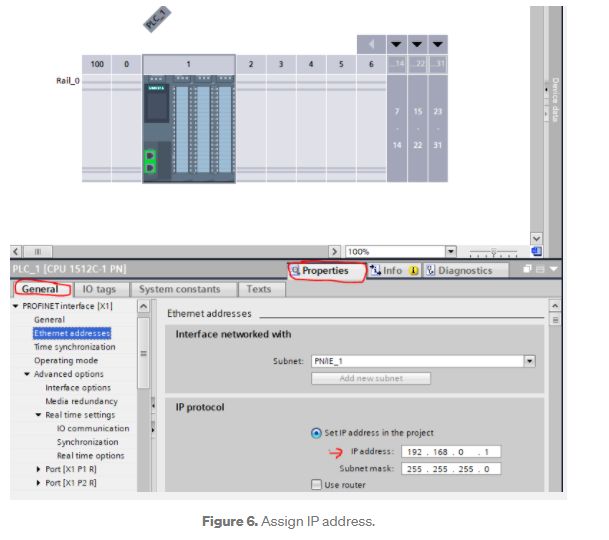This screenshot has width=609, height=540.
Task: Open the Subnet PN/IE_1 dropdown
Action: [529, 361]
